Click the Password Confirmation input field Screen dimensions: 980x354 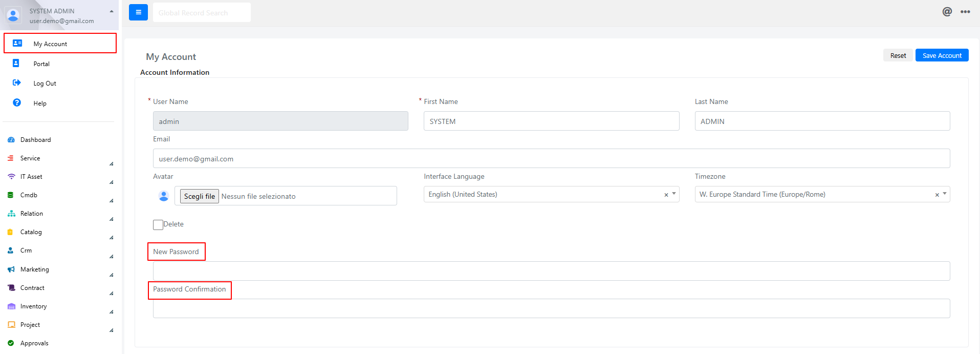click(551, 308)
